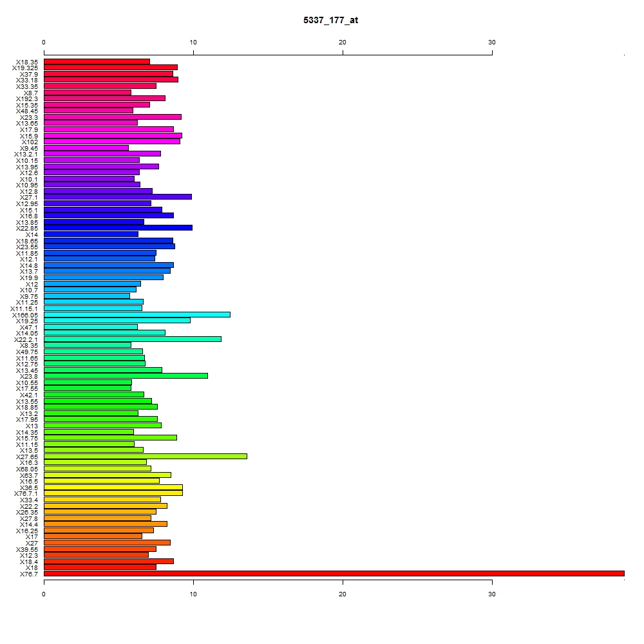Click the X37.9 label
Image resolution: width=644 pixels, height=644 pixels.
click(29, 74)
